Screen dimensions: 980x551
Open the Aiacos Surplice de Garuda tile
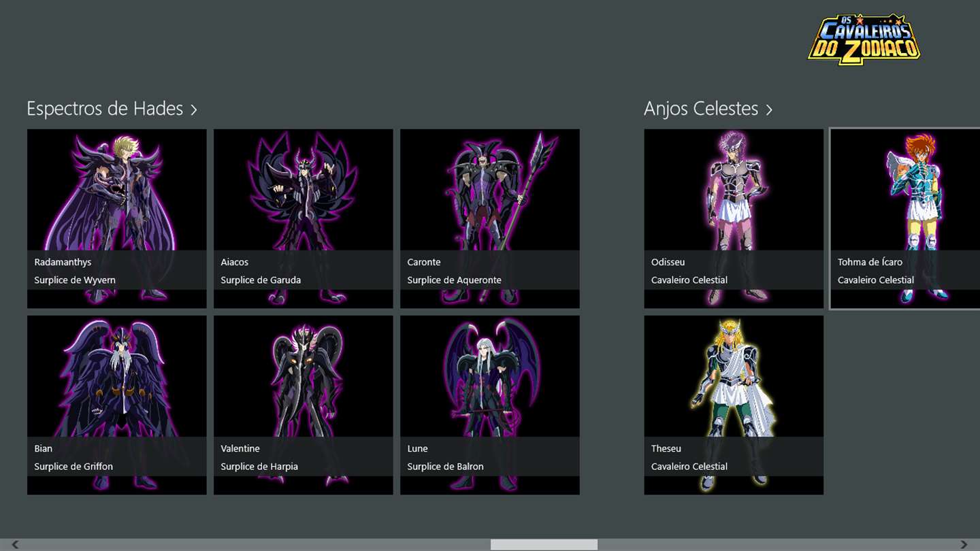coord(304,218)
